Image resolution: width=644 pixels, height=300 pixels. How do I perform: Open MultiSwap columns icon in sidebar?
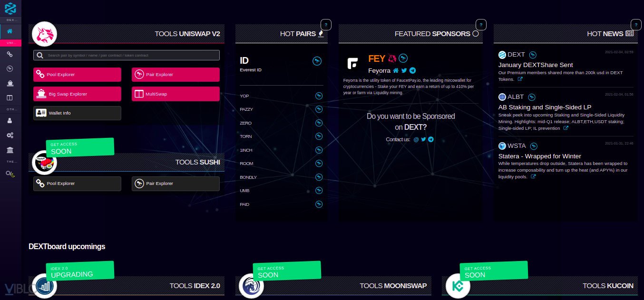coord(10,98)
